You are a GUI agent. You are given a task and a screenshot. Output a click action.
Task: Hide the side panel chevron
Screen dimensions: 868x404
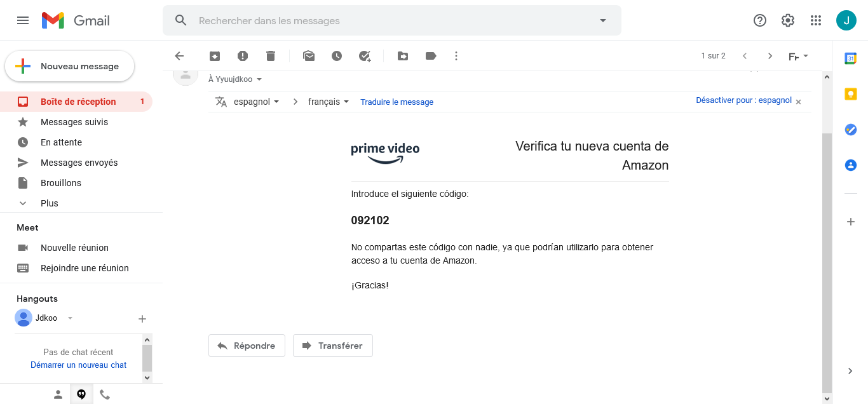tap(850, 371)
